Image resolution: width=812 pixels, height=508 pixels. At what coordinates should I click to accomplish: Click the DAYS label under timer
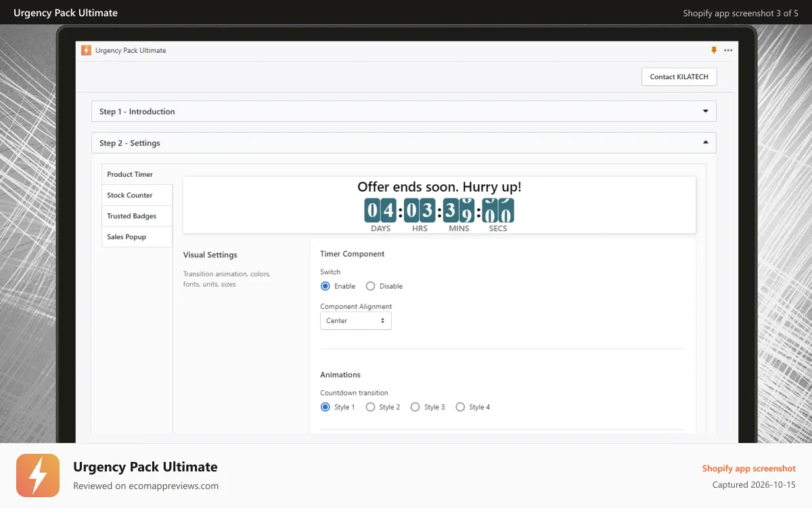point(381,229)
